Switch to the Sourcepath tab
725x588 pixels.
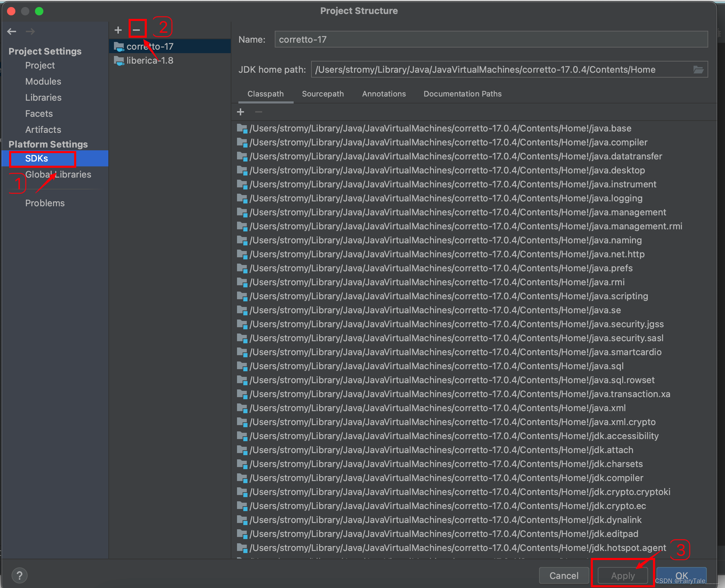pos(323,94)
